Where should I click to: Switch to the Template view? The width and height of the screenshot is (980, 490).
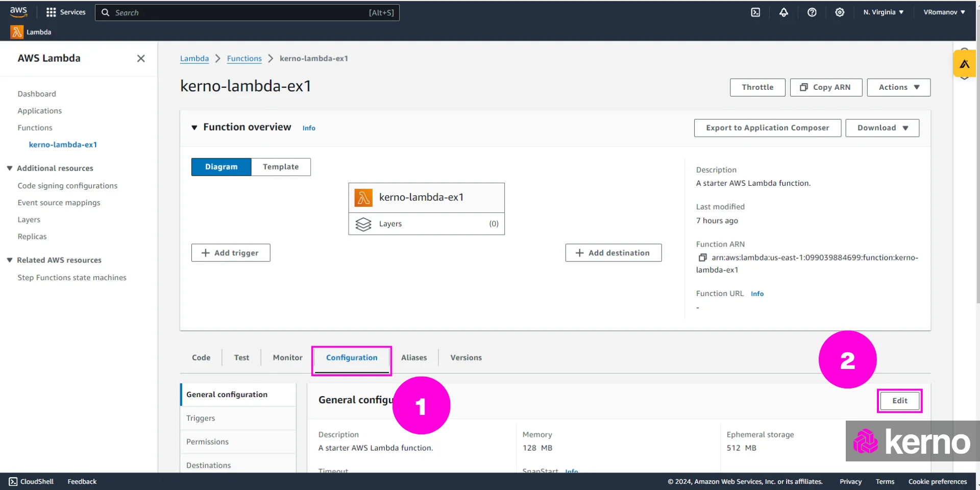coord(281,167)
